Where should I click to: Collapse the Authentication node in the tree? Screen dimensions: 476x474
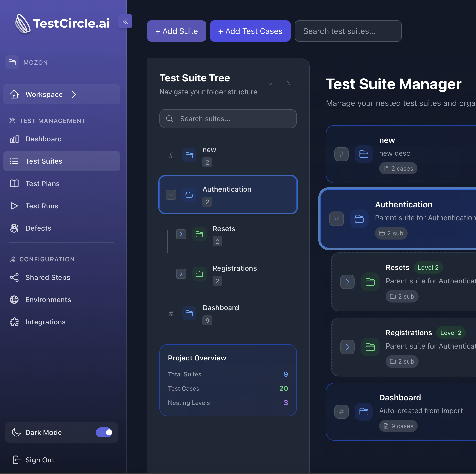pos(171,195)
